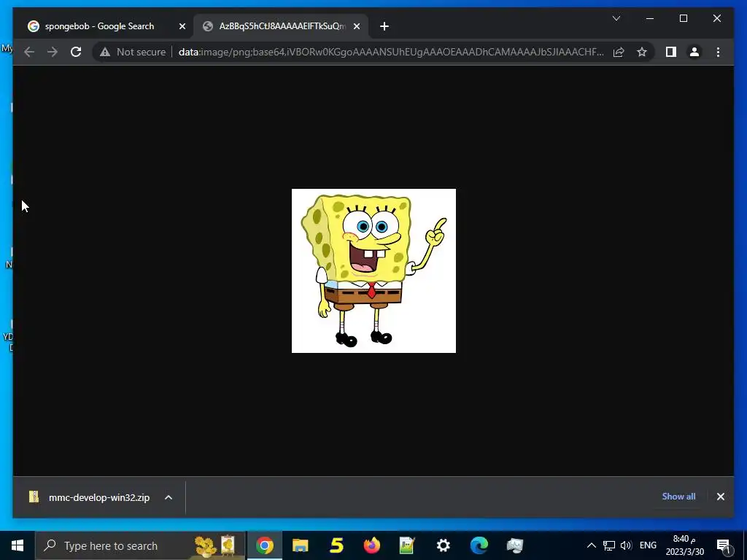Viewport: 747px width, 560px height.
Task: Click the Type here to search box
Action: coord(141,545)
